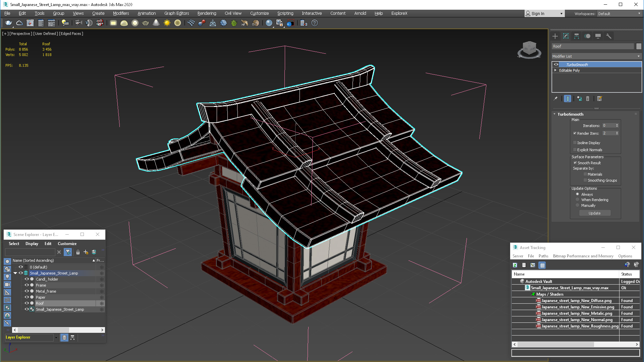Collapse the Small_Japanese_Street_Lamp layer tree

[x=15, y=273]
